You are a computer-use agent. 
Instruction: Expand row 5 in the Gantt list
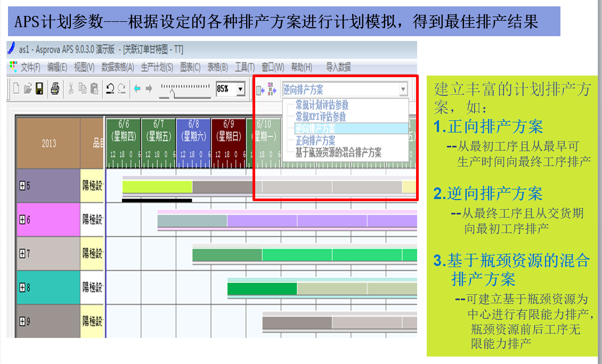(22, 186)
